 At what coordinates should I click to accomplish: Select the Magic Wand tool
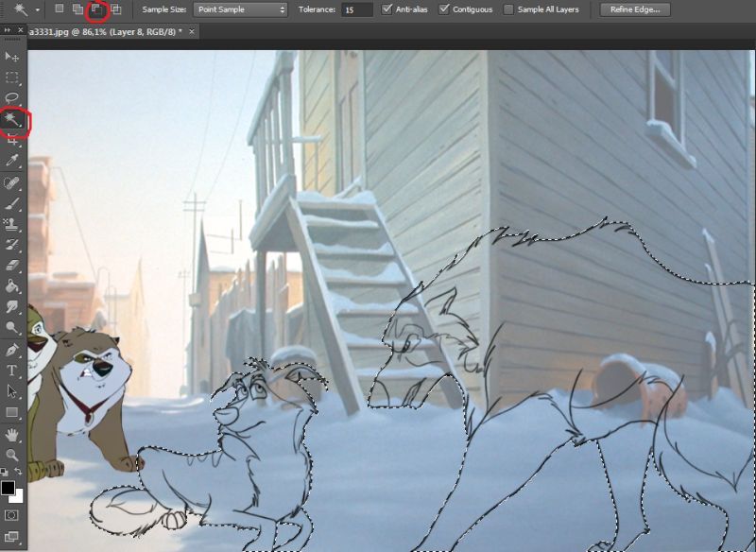[11, 119]
